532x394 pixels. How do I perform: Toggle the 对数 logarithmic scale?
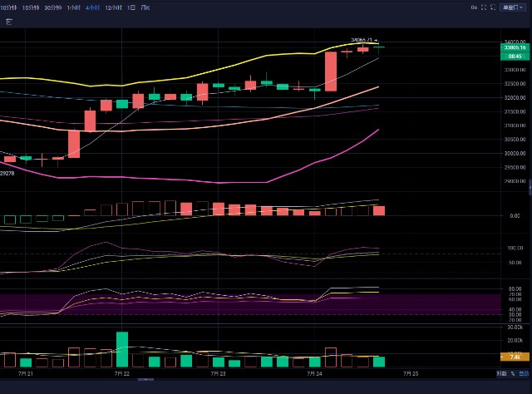(x=501, y=374)
